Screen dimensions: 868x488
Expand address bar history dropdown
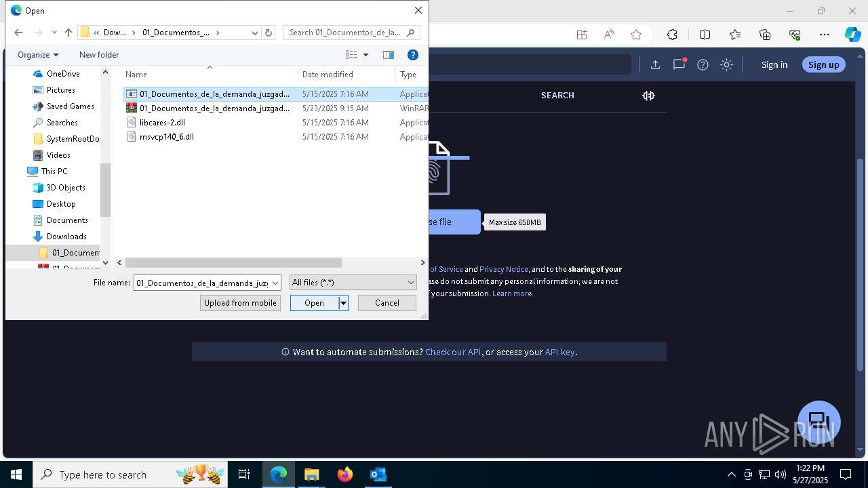[x=255, y=33]
